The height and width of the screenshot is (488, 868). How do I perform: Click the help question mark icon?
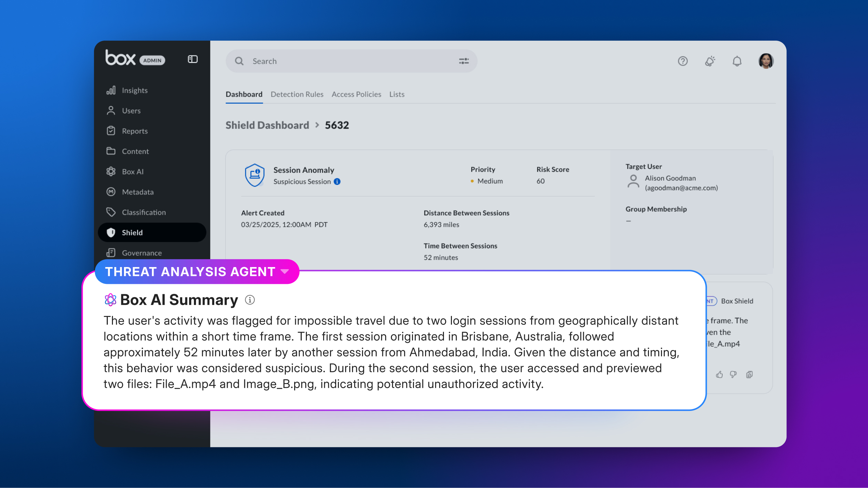coord(682,61)
